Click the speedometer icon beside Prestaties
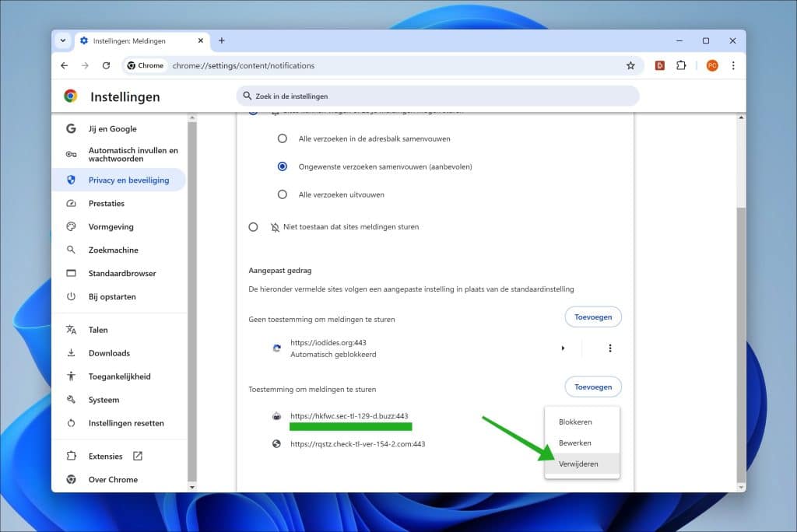Viewport: 797px width, 532px height. pos(71,203)
